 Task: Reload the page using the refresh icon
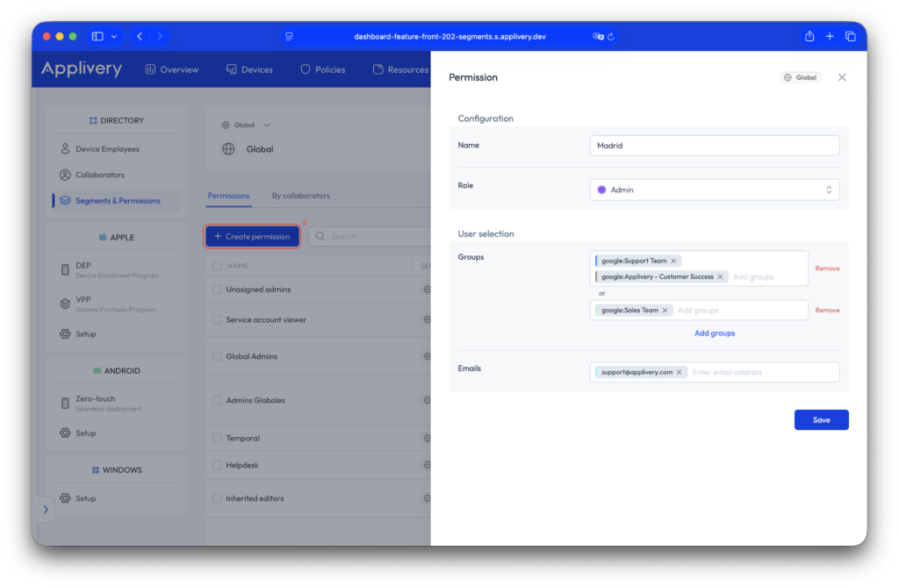pos(611,37)
